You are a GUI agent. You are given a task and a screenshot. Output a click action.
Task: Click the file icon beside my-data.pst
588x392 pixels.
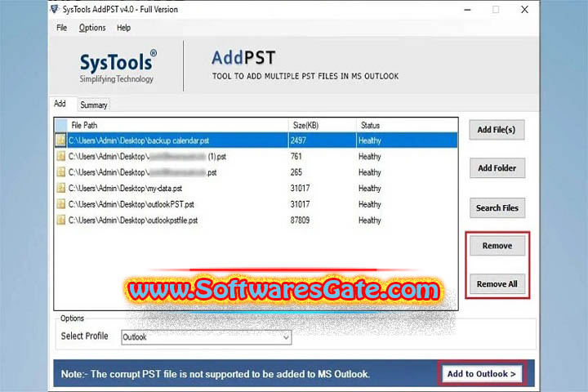60,188
